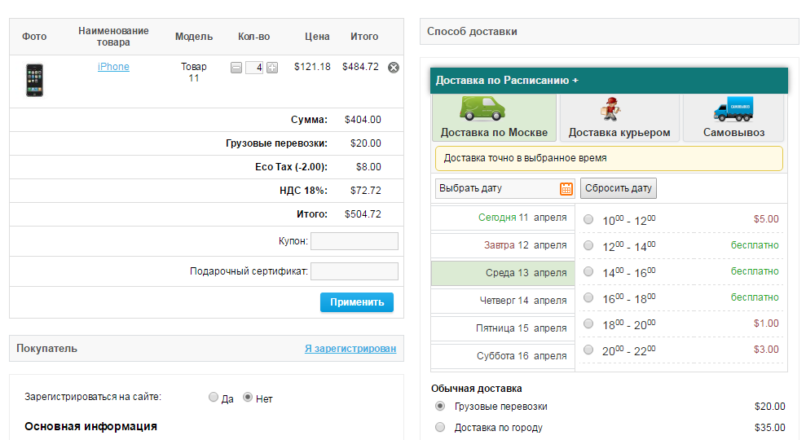Click the Сбросить дату button

pos(618,188)
